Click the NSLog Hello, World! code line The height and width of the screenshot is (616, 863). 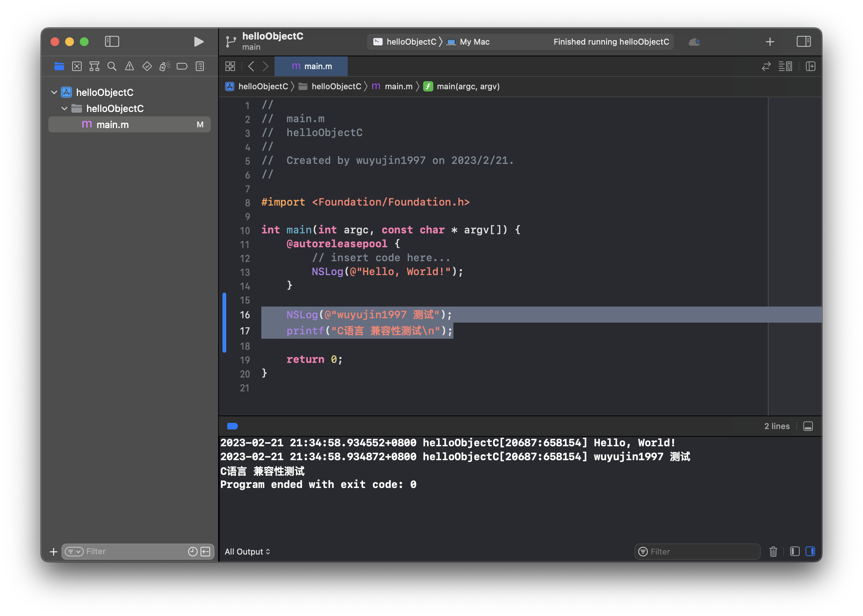coord(387,271)
